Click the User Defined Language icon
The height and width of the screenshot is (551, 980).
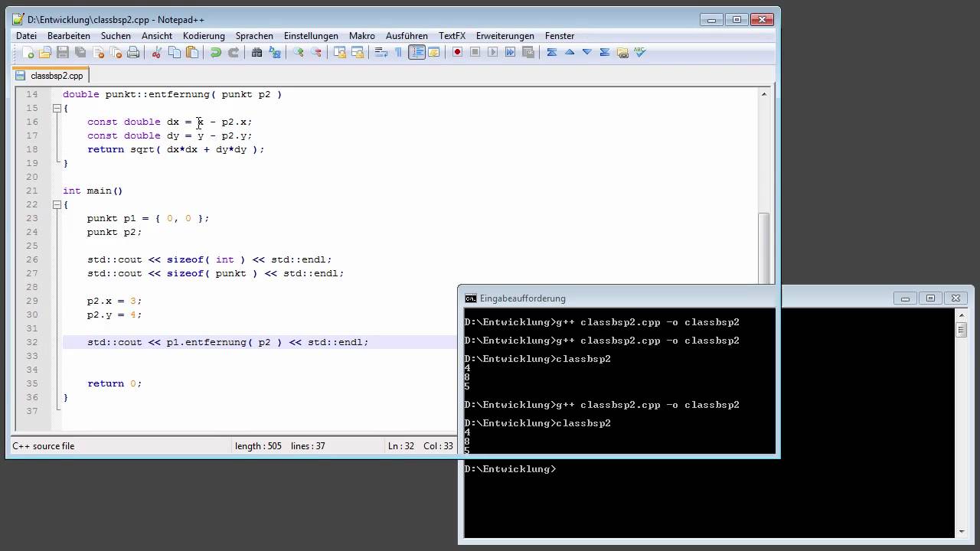[434, 52]
